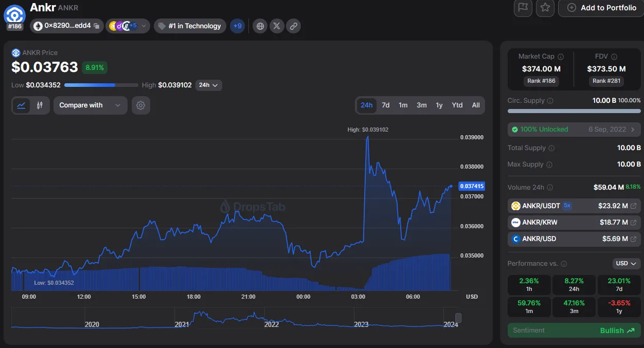
Task: Expand the 100% Unlocked row
Action: point(574,129)
